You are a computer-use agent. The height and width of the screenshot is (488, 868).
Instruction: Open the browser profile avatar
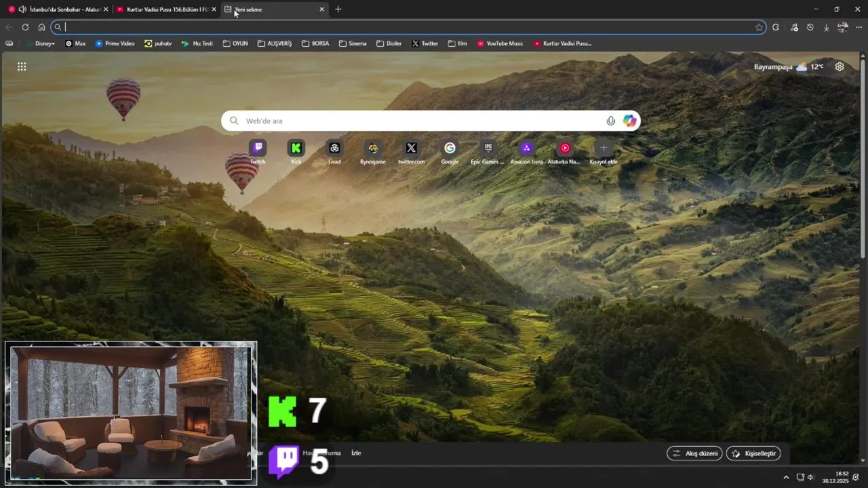(843, 27)
